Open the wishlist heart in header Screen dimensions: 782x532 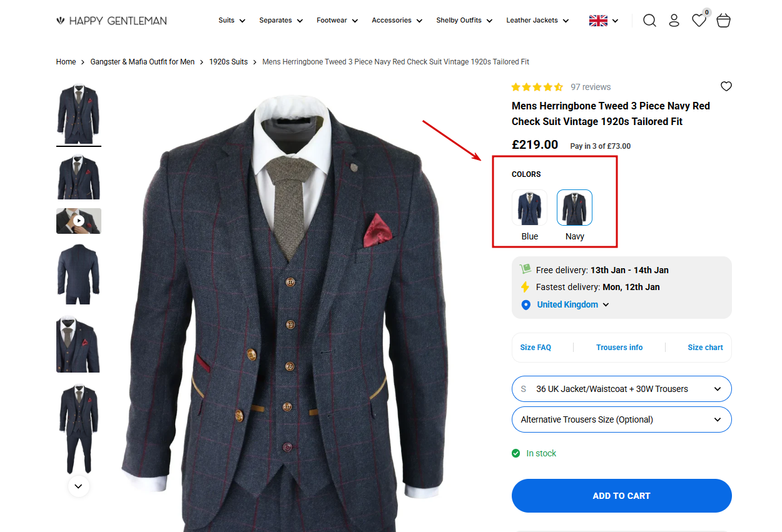point(699,21)
